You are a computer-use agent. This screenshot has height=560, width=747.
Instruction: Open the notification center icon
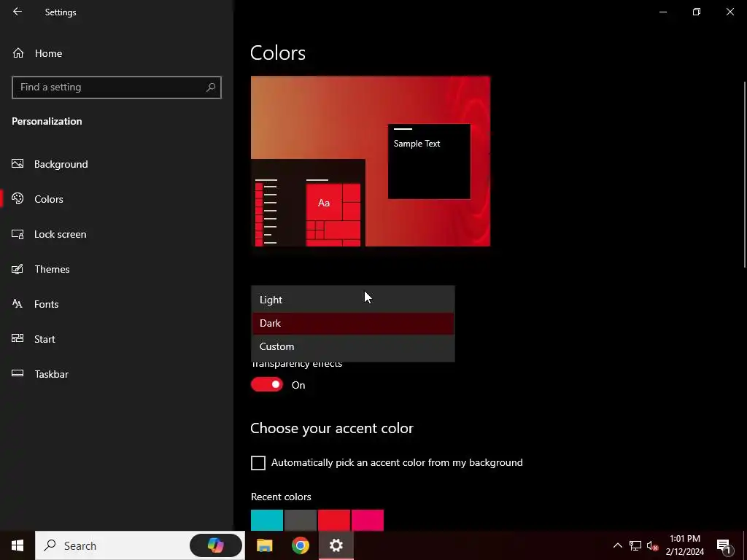[x=724, y=545]
